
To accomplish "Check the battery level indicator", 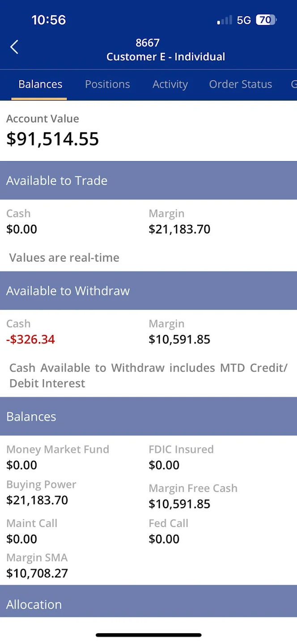I will (x=265, y=20).
